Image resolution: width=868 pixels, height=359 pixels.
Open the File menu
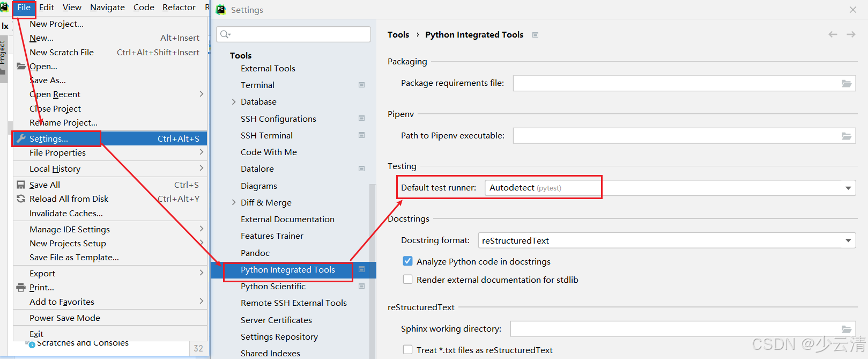click(24, 8)
